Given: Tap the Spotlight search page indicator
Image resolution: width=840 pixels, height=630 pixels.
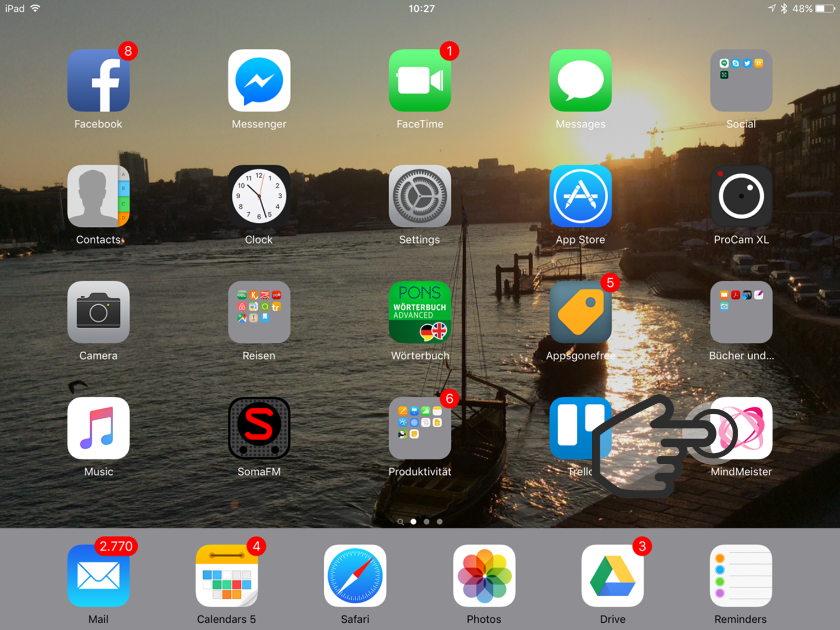Looking at the screenshot, I should [400, 521].
